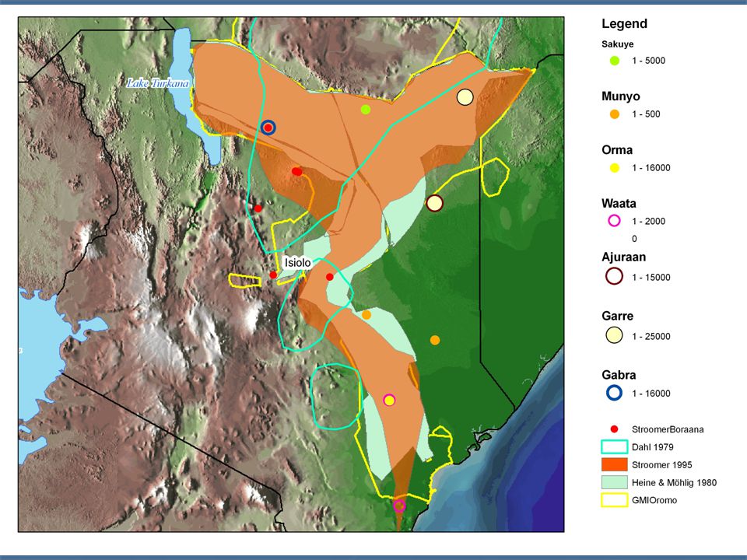Click the dark-ringed Ajuraan marker on the map
The width and height of the screenshot is (747, 560).
[434, 203]
